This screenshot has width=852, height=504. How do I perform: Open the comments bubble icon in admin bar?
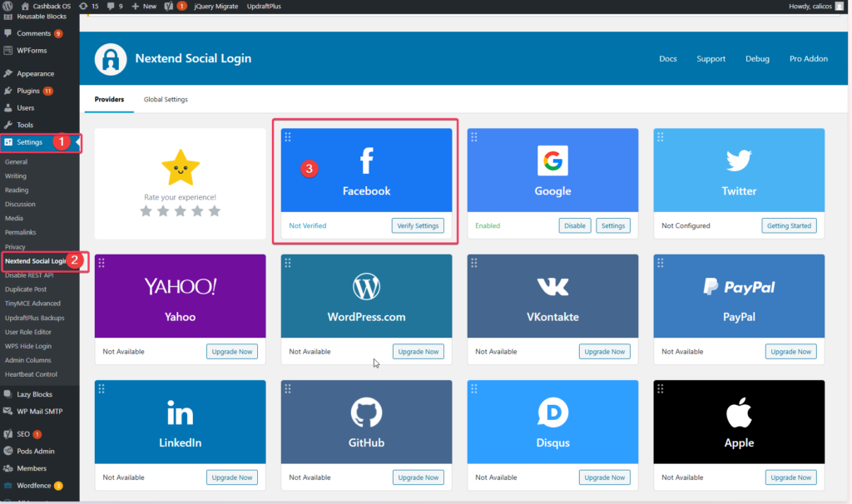point(111,6)
